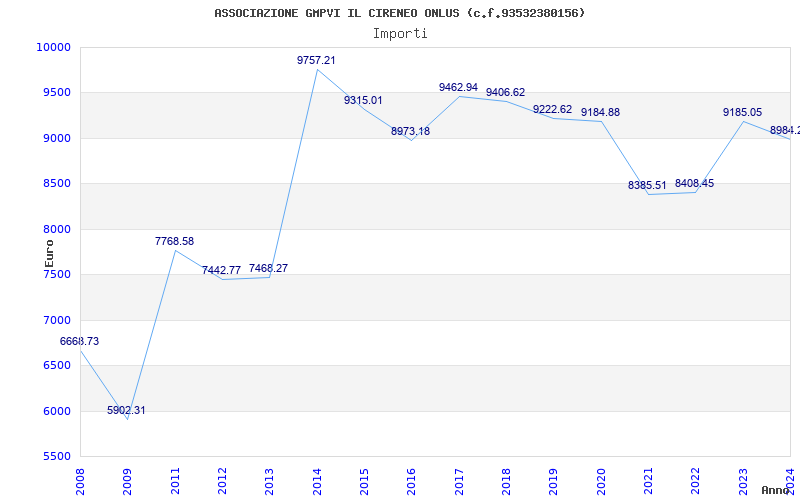Select data label 9185.05

coord(742,112)
